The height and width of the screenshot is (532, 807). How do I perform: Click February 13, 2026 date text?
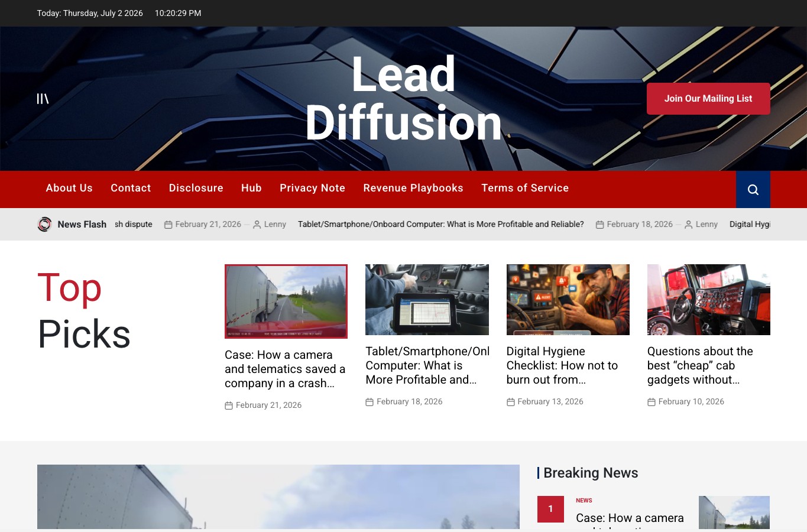pos(550,402)
